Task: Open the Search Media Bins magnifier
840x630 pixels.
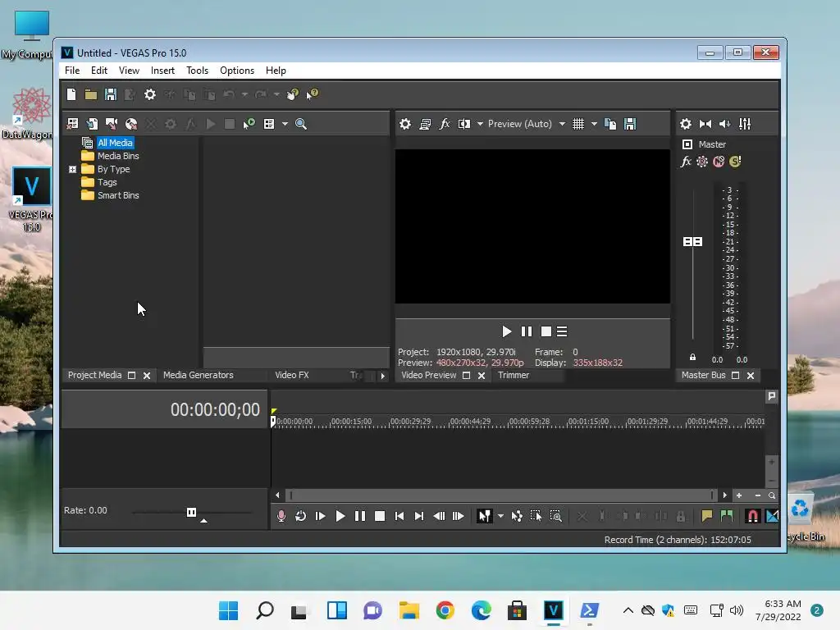Action: [301, 125]
